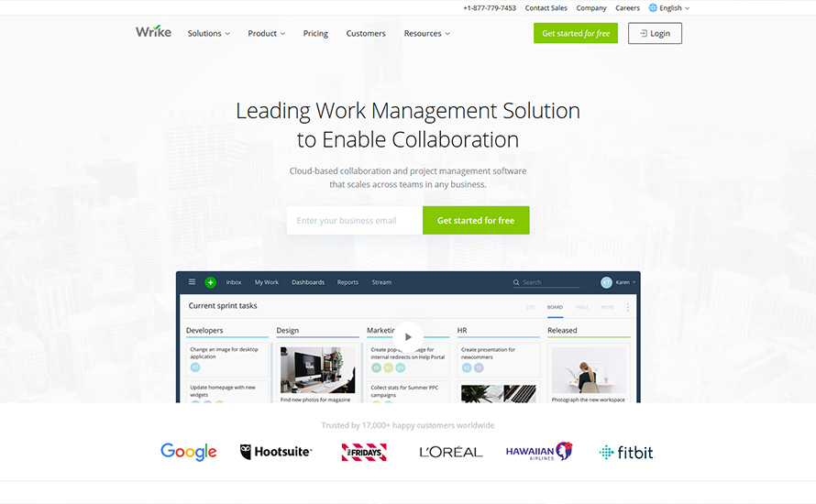816x504 pixels.
Task: Select the BOARD view
Action: 555,307
